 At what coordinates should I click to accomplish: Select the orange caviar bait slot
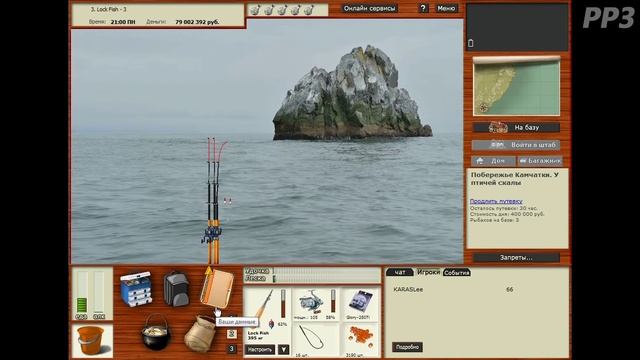tap(360, 341)
